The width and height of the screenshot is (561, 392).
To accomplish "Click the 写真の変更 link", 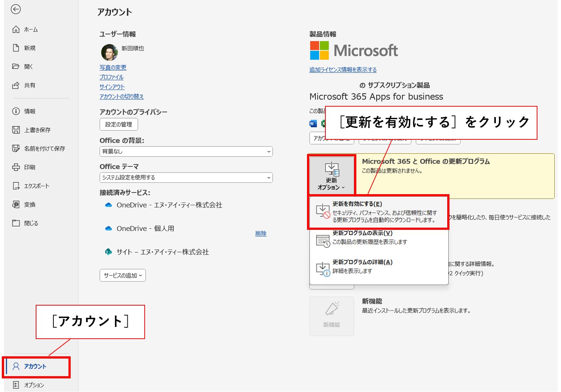I will coord(113,68).
